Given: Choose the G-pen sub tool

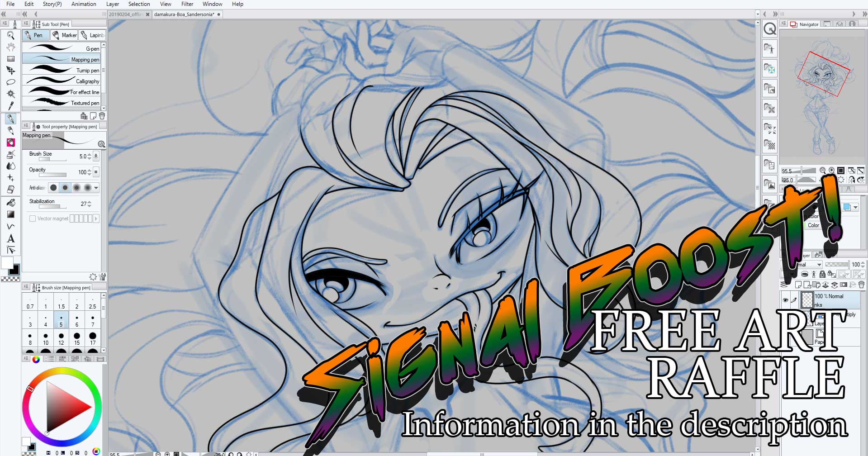Looking at the screenshot, I should click(62, 48).
